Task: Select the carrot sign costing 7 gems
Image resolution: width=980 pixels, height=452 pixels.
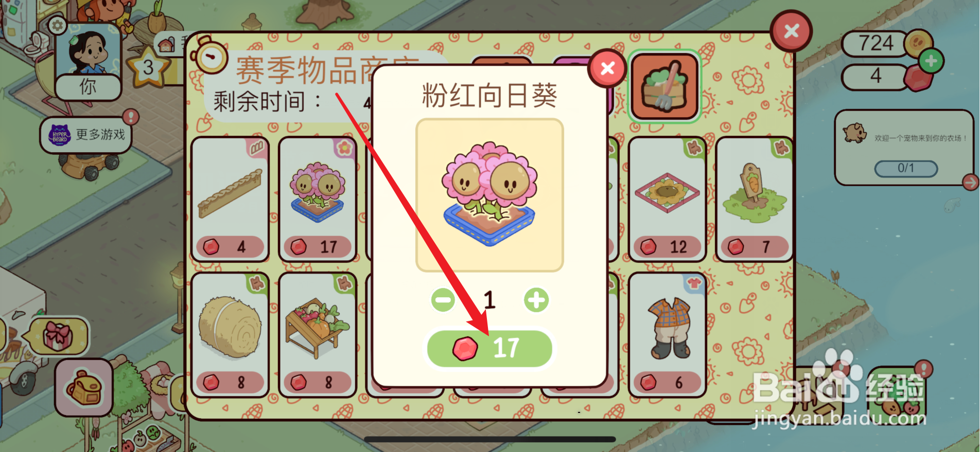Action: coord(754,200)
